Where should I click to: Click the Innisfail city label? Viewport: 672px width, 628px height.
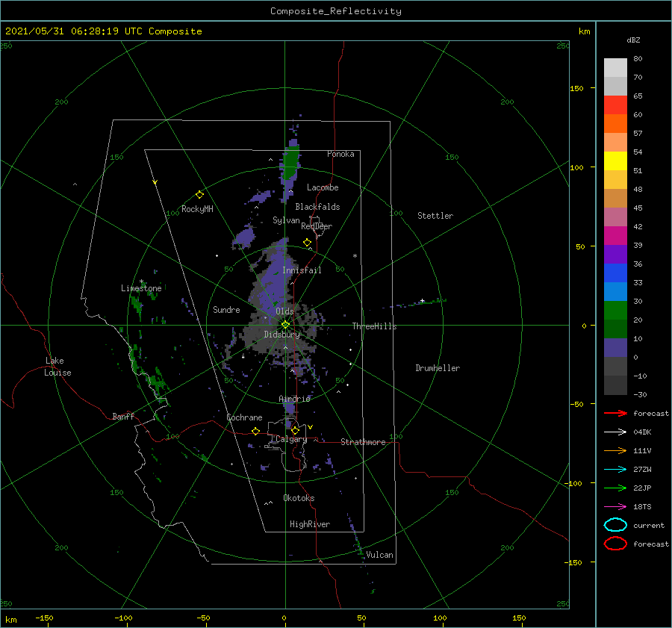click(x=302, y=270)
